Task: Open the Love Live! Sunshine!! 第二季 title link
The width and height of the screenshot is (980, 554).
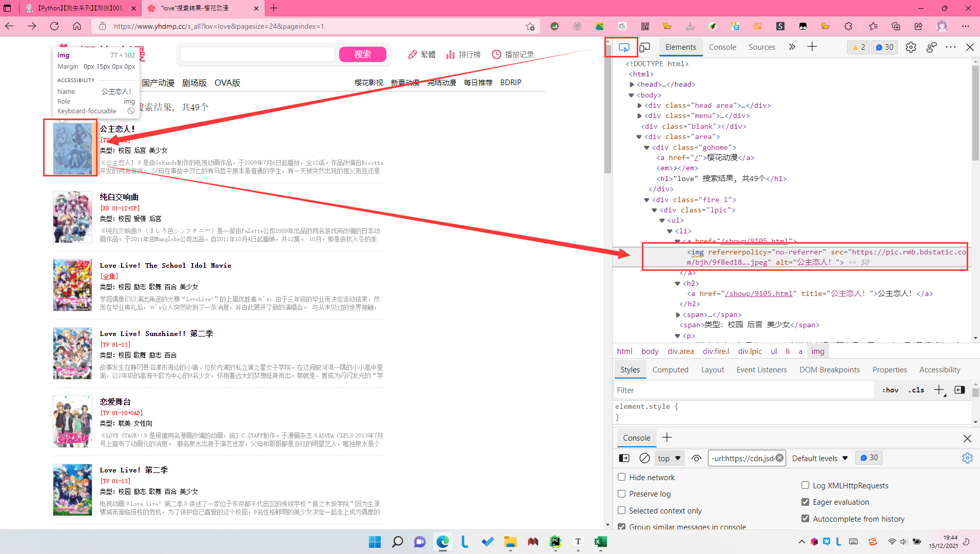Action: pyautogui.click(x=156, y=333)
